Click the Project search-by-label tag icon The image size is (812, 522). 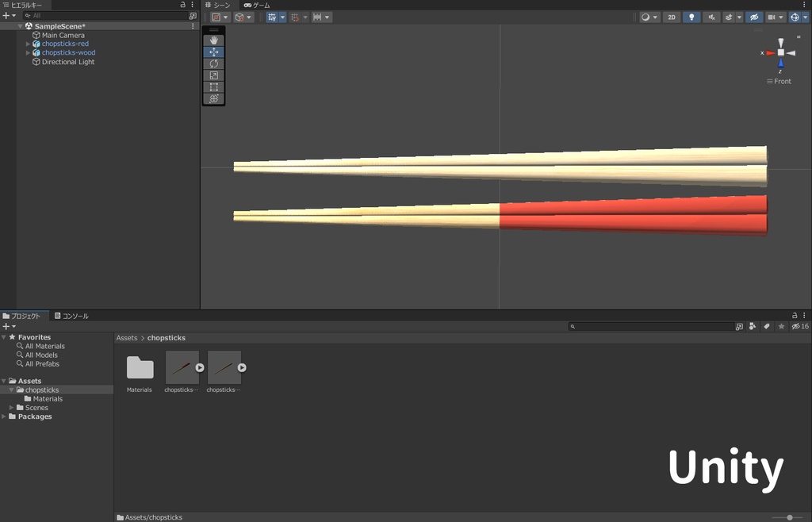coord(767,326)
